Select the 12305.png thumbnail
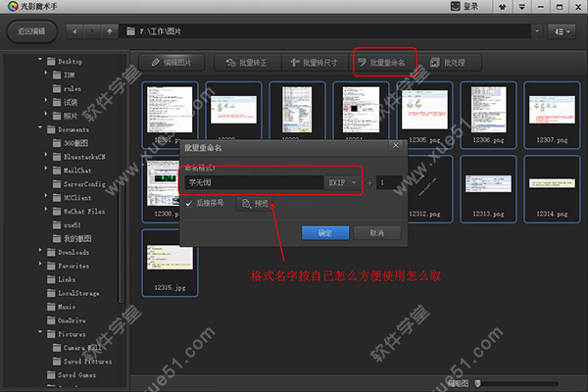 point(424,116)
